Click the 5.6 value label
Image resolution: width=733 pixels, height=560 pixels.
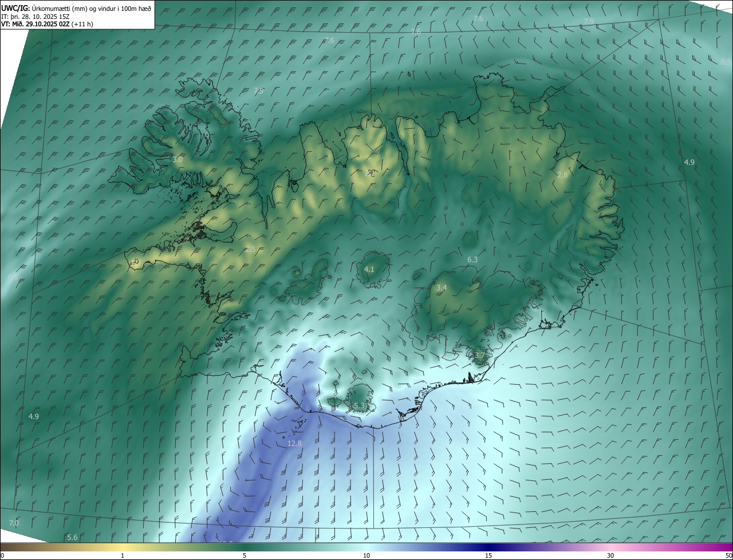tap(72, 537)
